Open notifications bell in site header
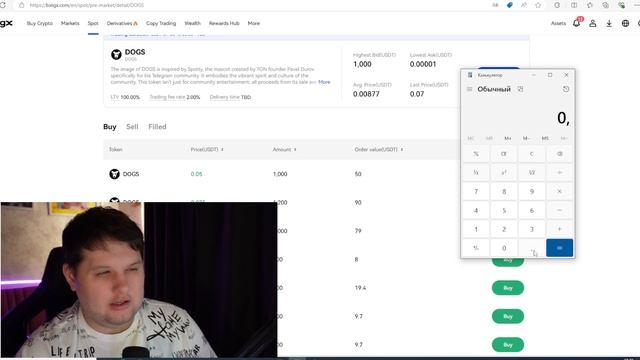Image resolution: width=640 pixels, height=360 pixels. pos(576,23)
